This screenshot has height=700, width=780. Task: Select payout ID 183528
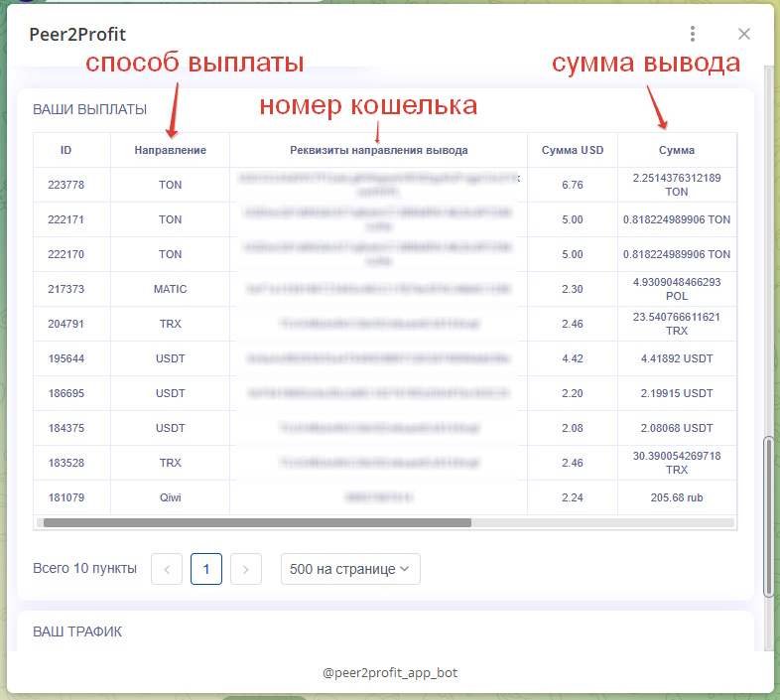tap(66, 463)
